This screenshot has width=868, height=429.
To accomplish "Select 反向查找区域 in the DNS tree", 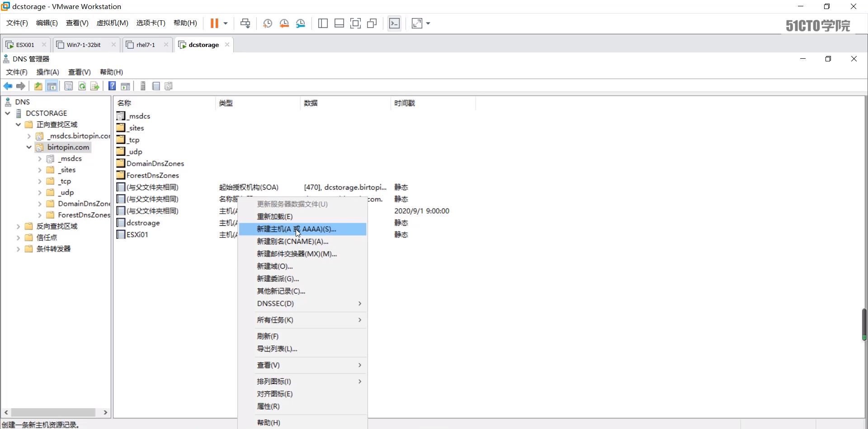I will (57, 226).
